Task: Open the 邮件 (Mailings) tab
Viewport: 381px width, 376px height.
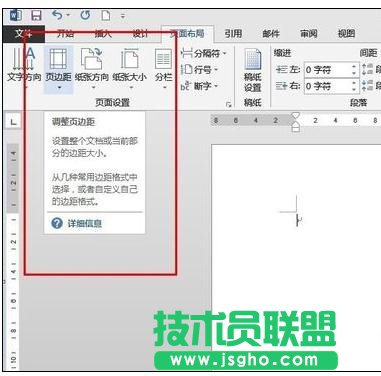Action: click(271, 33)
